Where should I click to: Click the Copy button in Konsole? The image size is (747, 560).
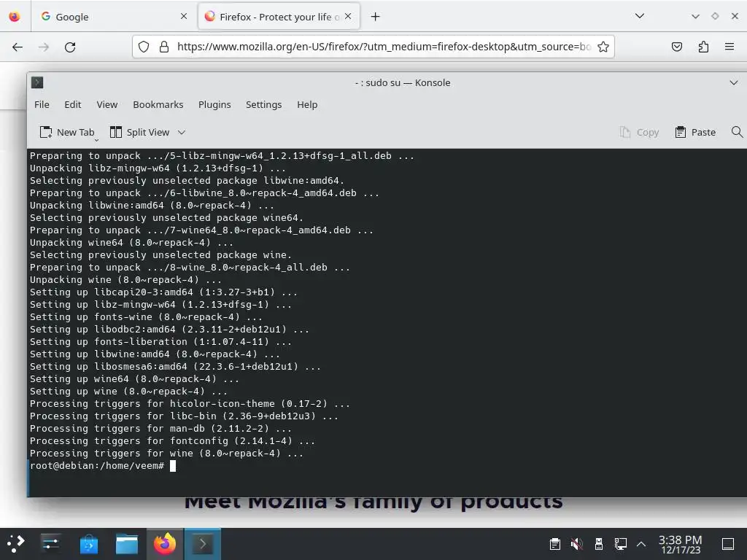(x=639, y=133)
